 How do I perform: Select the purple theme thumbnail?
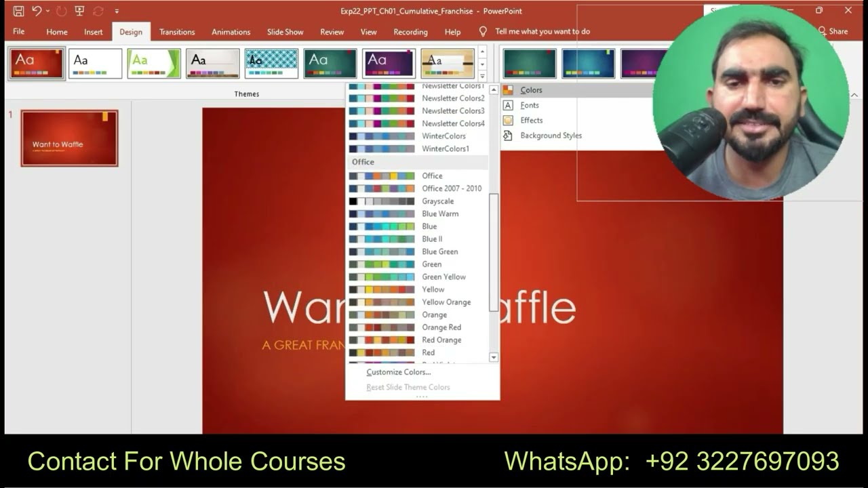[x=389, y=64]
